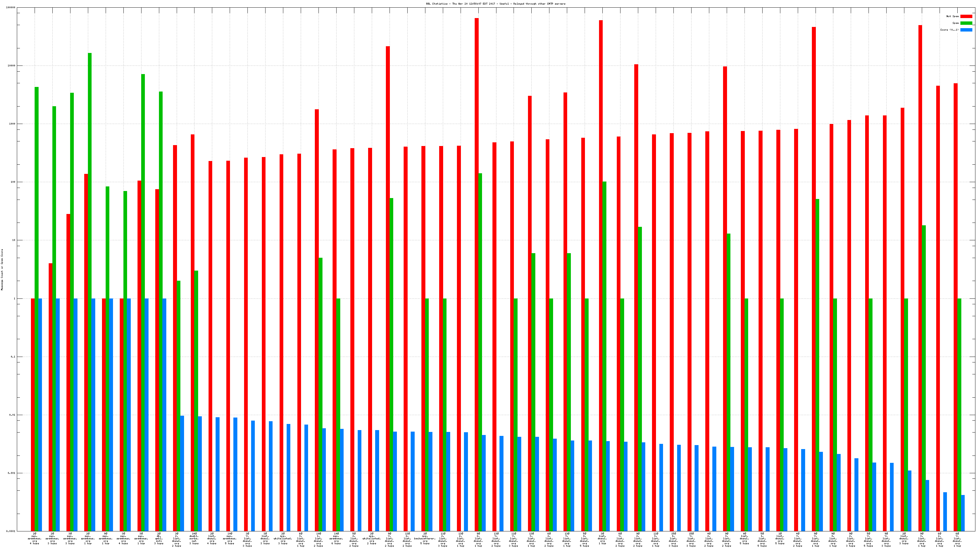
Task: Click the dnsbl.sorbs.net 3 hops axis label
Action: [194, 538]
